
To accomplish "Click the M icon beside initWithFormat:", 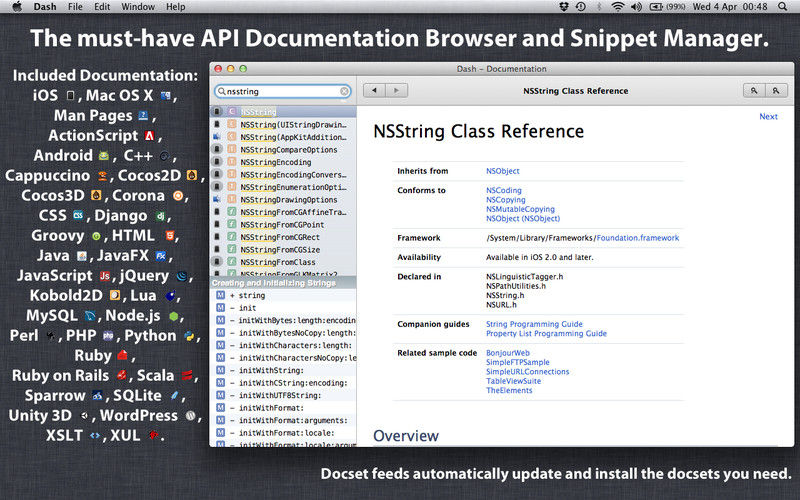I will tap(220, 408).
